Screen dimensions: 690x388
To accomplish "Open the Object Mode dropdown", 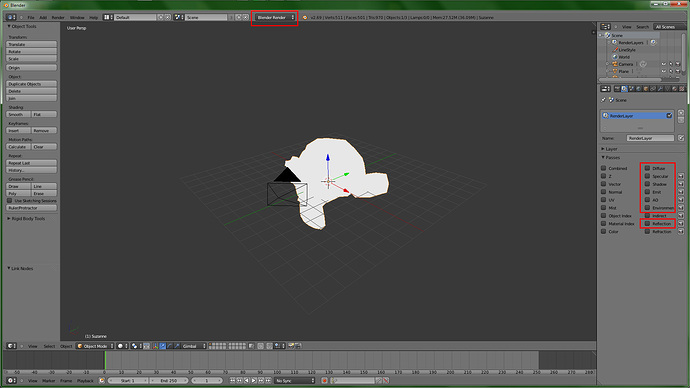I will coord(95,346).
